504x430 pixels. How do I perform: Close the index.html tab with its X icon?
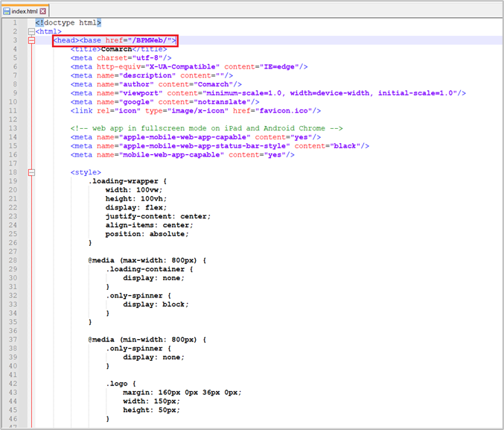point(43,11)
